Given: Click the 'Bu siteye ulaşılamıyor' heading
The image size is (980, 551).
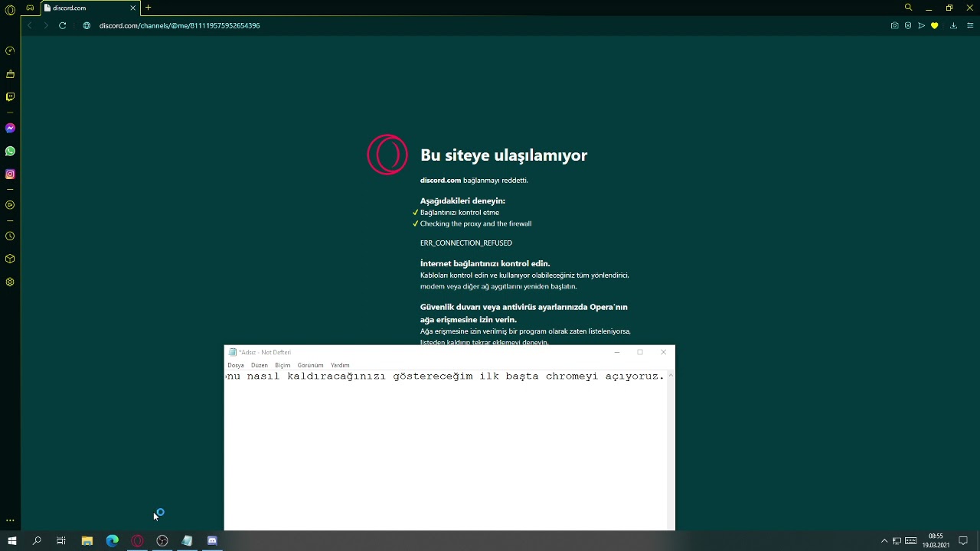Looking at the screenshot, I should tap(504, 155).
